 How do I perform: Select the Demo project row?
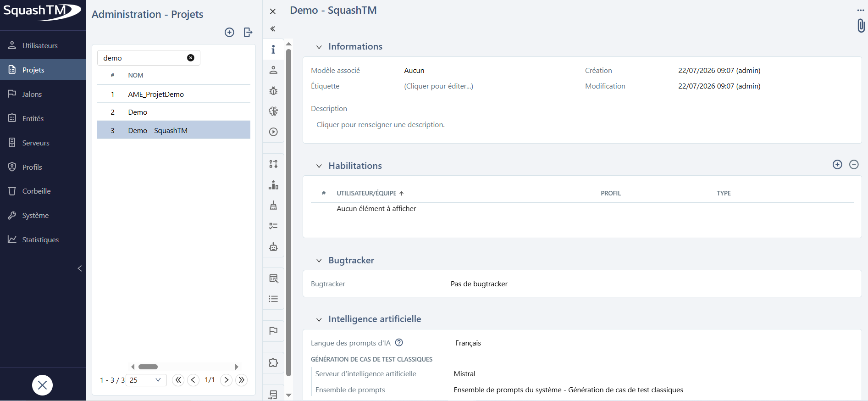tap(174, 112)
